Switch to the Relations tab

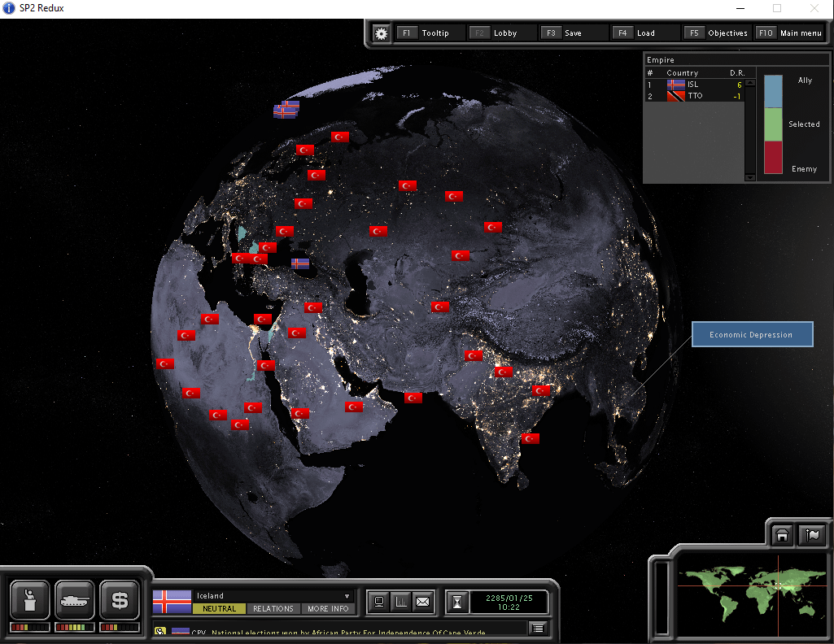(273, 608)
